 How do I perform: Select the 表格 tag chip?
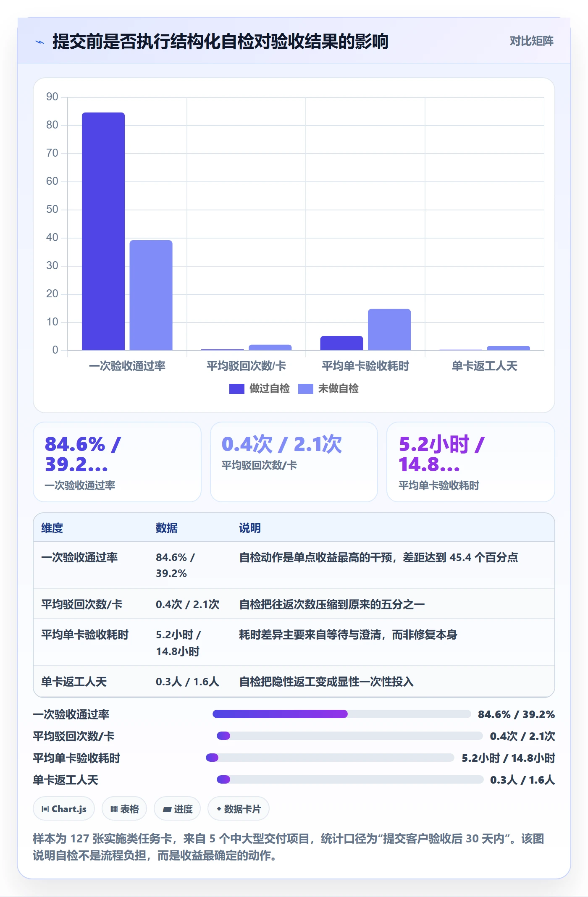coord(124,809)
